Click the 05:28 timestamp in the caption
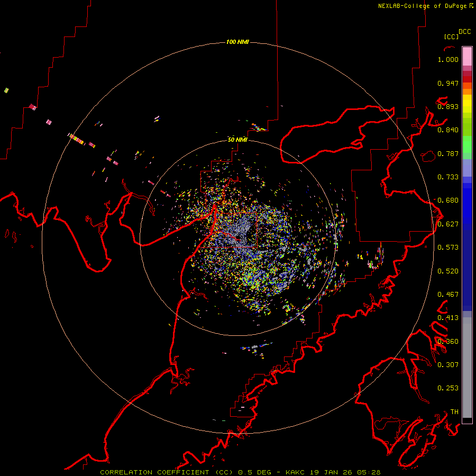The width and height of the screenshot is (476, 476). (x=369, y=472)
